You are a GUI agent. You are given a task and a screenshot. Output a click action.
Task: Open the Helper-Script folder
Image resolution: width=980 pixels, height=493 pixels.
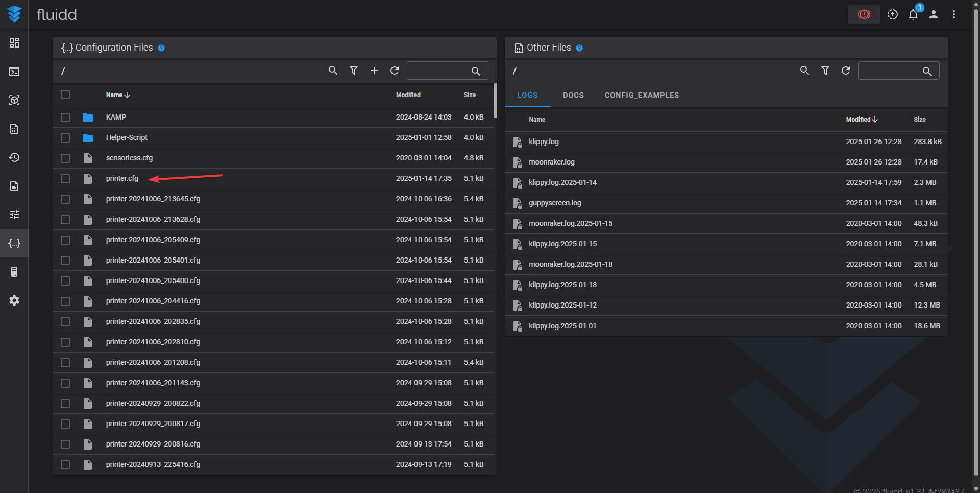[127, 137]
